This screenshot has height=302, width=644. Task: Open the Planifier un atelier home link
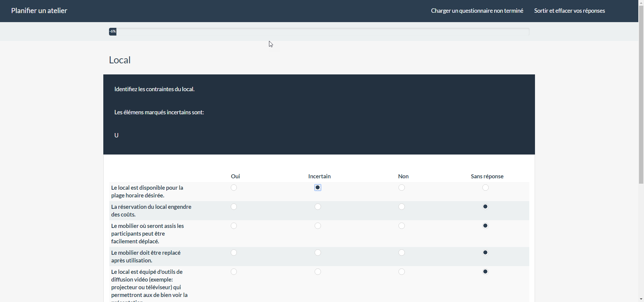tap(39, 11)
